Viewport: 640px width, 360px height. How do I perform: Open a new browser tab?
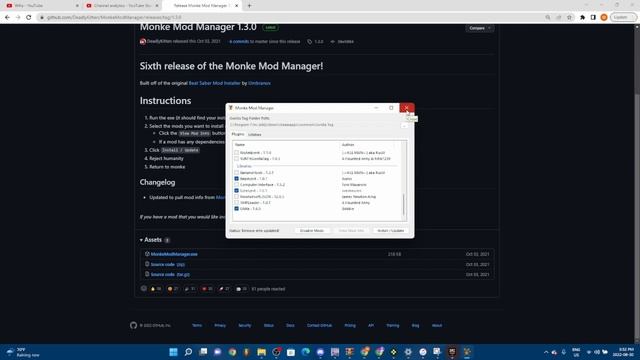click(x=249, y=6)
